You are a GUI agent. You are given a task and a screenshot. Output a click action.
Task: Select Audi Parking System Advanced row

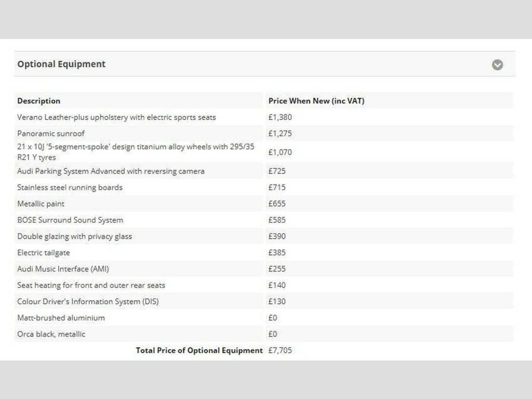(x=111, y=171)
